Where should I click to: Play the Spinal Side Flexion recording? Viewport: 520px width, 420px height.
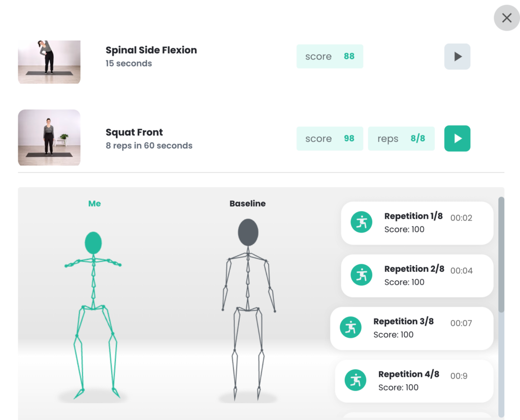[x=457, y=56]
